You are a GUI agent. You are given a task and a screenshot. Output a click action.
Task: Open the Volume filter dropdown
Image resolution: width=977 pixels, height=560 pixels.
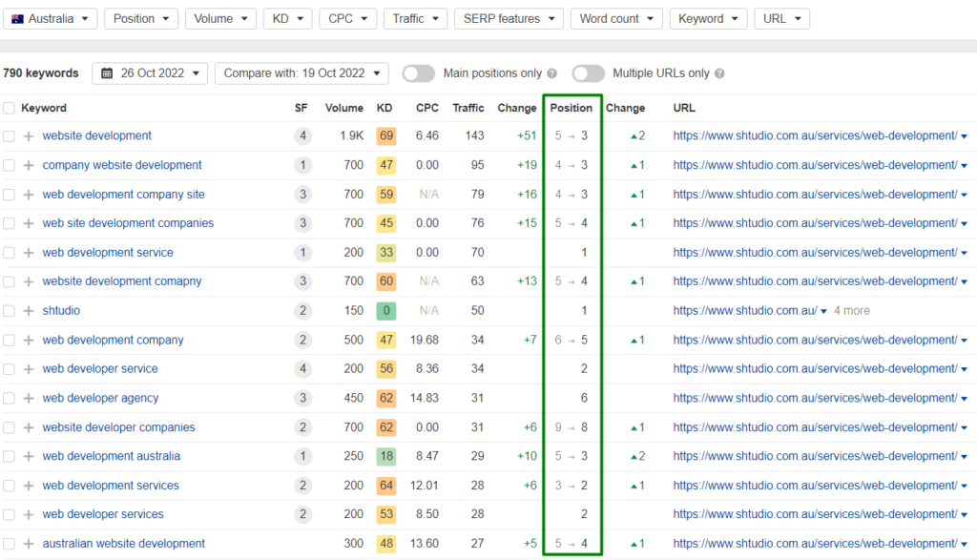pos(220,19)
